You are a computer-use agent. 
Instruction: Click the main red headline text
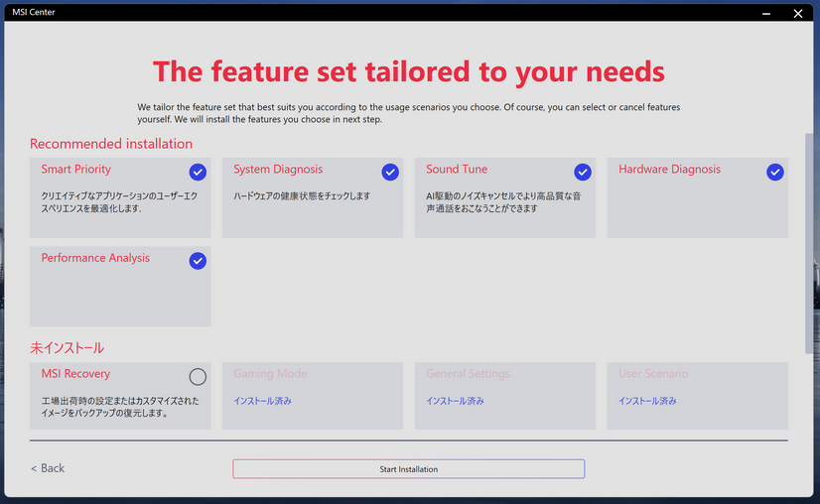[x=408, y=71]
